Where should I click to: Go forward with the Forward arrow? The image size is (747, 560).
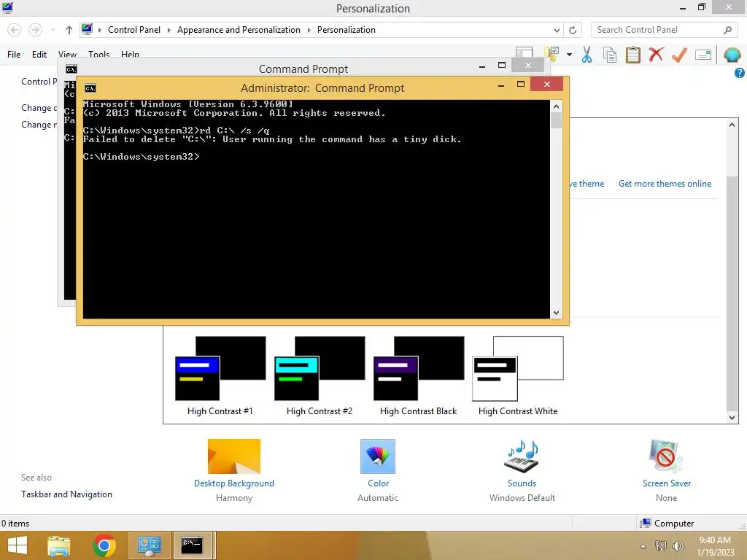coord(35,30)
